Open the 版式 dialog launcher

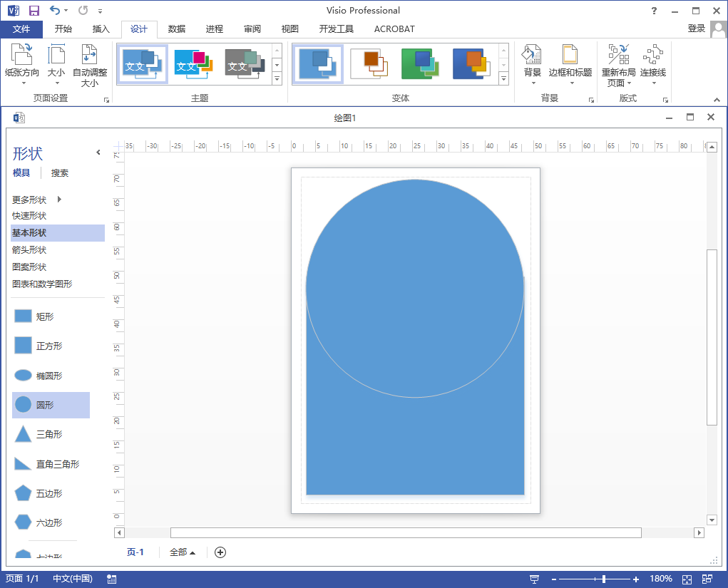click(665, 100)
